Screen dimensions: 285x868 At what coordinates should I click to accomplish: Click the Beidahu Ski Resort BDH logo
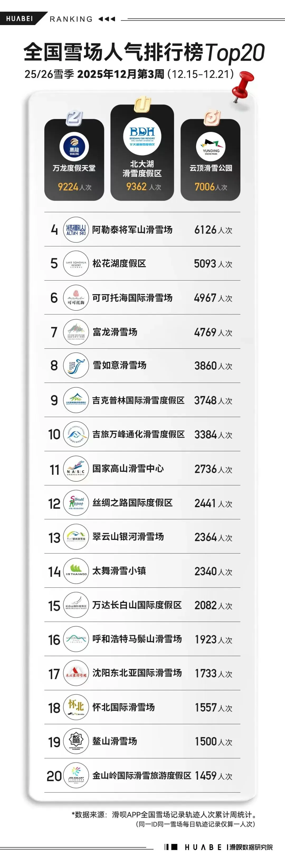[x=142, y=136]
